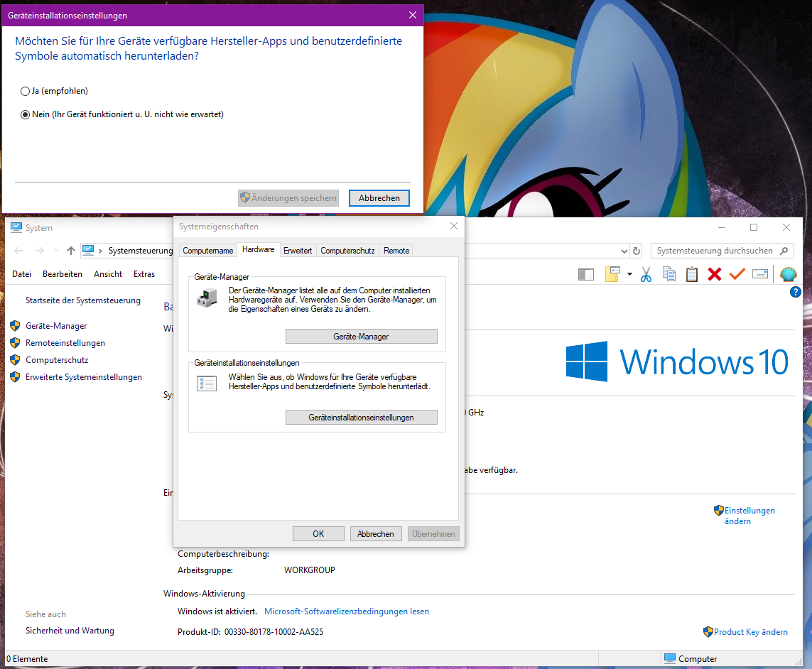
Task: Click the device installation settings list icon
Action: tap(207, 384)
